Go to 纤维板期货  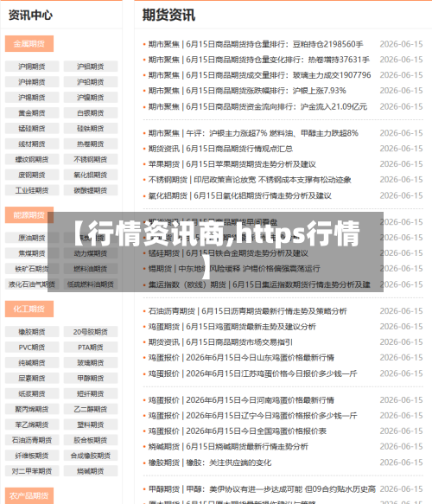pyautogui.click(x=32, y=456)
